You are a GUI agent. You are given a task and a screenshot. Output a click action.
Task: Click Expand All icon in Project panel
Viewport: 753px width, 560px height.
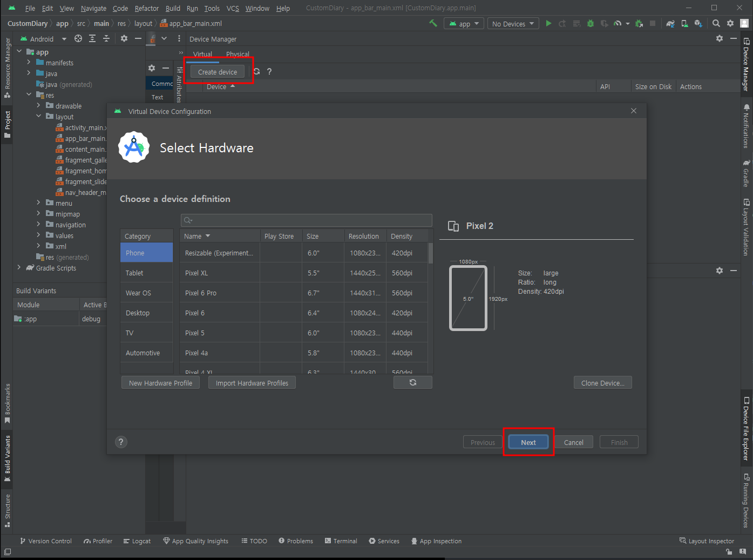[x=92, y=38]
